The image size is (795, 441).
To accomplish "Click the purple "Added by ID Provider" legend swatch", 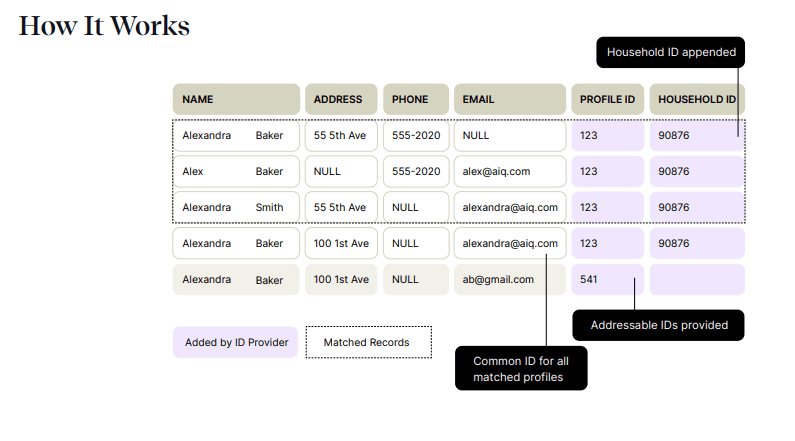I will (x=236, y=342).
